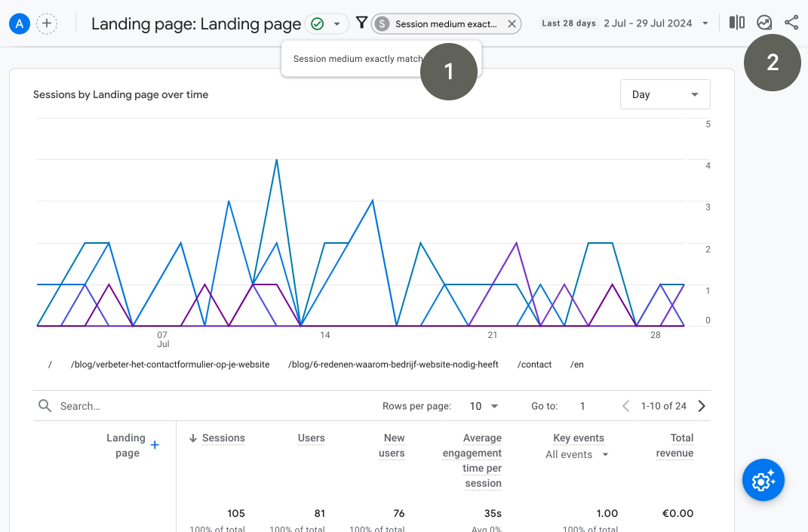Viewport: 808px width, 532px height.
Task: Go to previous page of table rows
Action: tap(625, 406)
